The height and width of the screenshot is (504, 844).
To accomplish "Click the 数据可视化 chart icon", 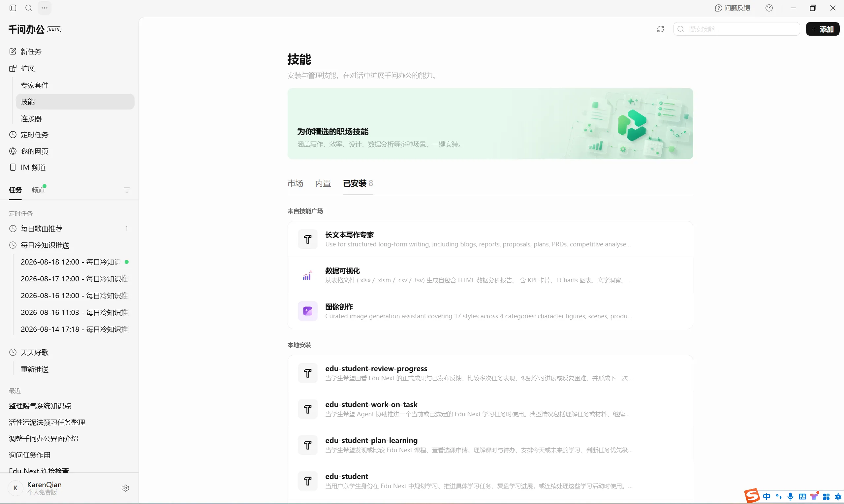I will (x=308, y=275).
